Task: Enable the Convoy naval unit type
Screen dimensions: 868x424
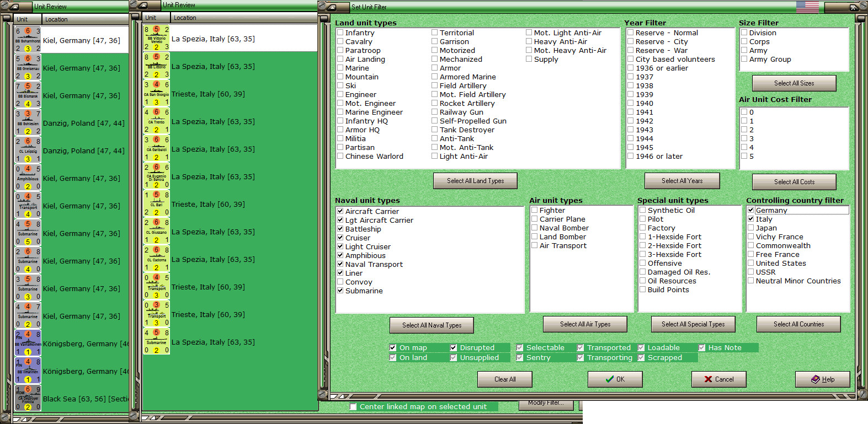Action: pyautogui.click(x=340, y=282)
